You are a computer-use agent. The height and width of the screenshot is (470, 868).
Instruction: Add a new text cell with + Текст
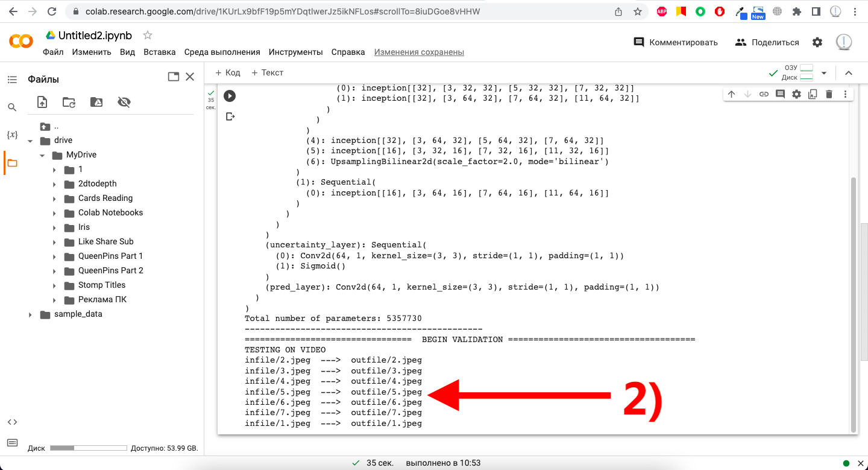coord(267,72)
